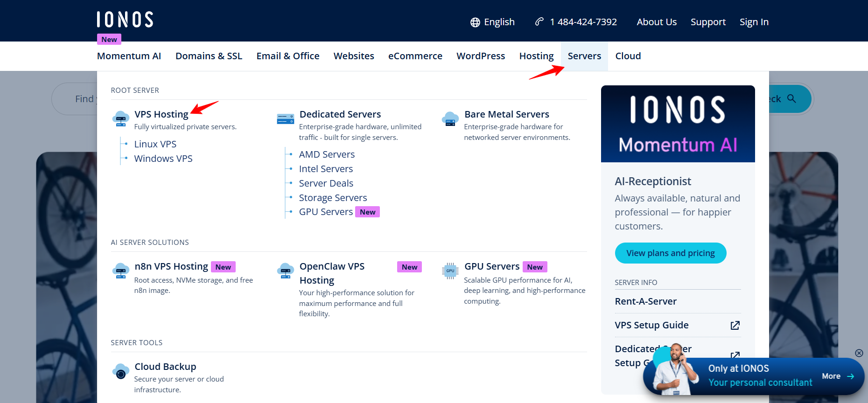Click the n8n VPS Hosting icon
This screenshot has height=403, width=868.
[121, 271]
